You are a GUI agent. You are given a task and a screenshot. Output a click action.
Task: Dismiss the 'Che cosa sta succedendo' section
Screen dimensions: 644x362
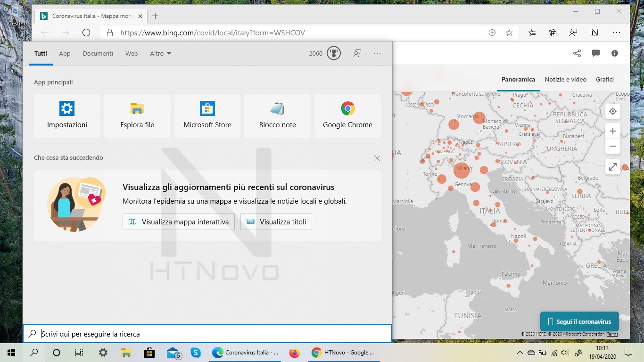(x=377, y=158)
